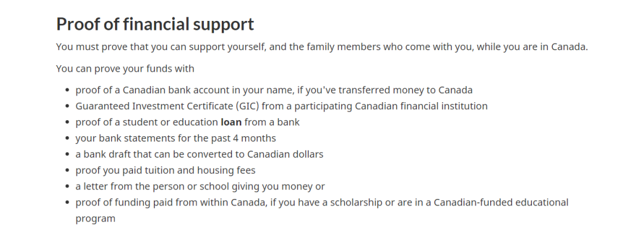Click the "Proof of financial support" heading
Viewport: 644px width, 233px height.
point(155,24)
